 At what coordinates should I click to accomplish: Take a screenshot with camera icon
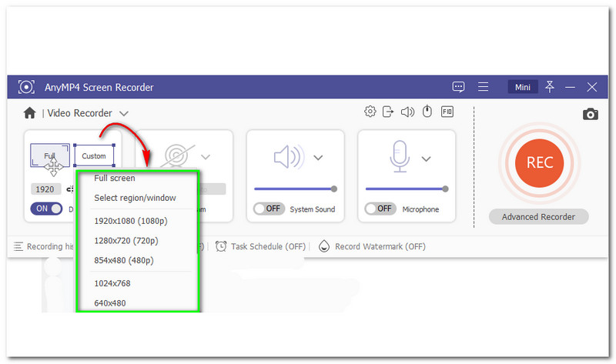(590, 114)
